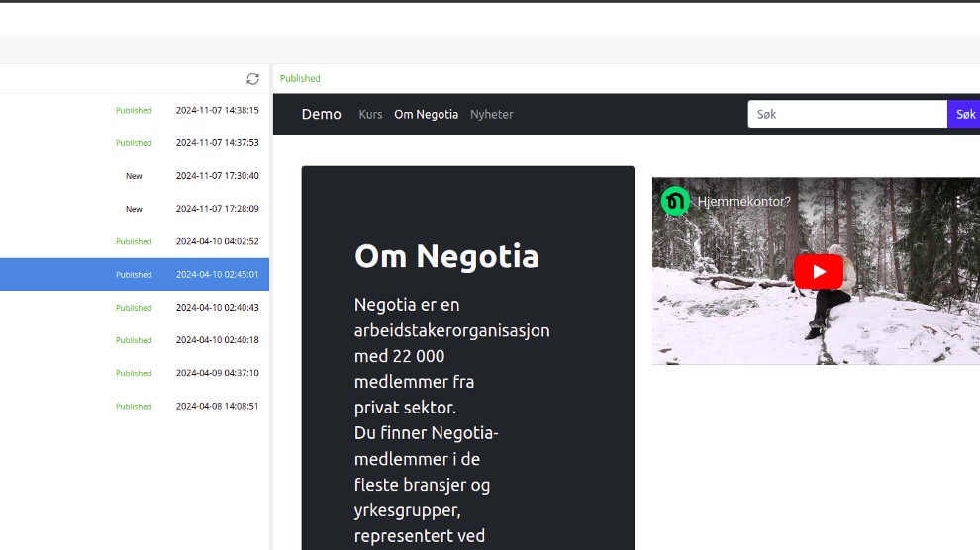
Task: Click the Published status label above preview
Action: pyautogui.click(x=300, y=79)
